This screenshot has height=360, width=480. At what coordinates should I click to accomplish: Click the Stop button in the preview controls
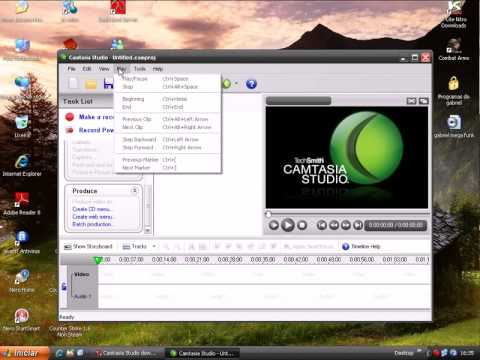coord(302,225)
